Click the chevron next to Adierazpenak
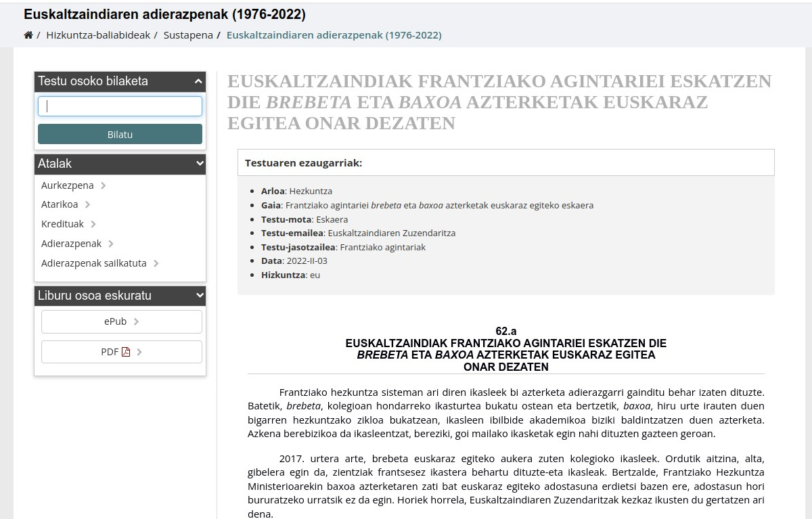 pyautogui.click(x=111, y=244)
